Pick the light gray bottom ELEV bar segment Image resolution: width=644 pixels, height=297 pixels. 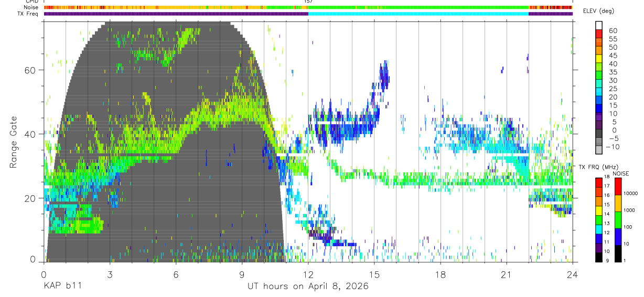point(599,150)
